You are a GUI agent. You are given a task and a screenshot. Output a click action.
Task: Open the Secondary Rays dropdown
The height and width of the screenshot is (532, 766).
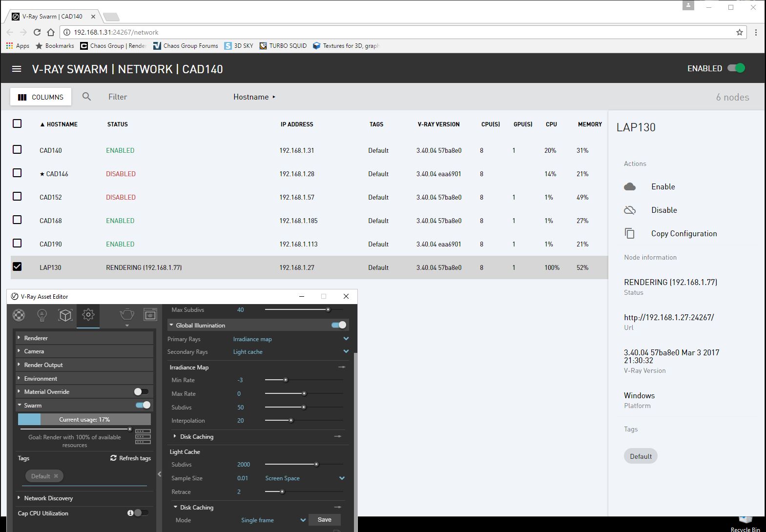[291, 351]
